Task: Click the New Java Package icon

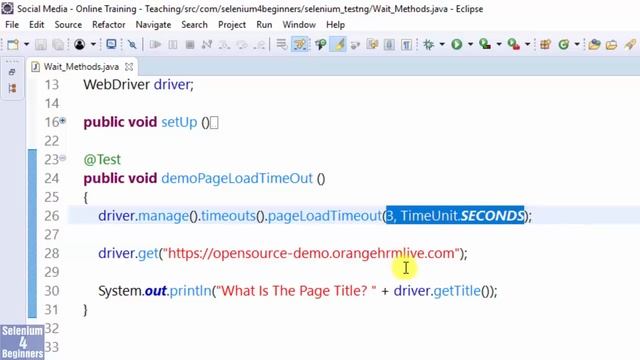Action: pos(546,44)
